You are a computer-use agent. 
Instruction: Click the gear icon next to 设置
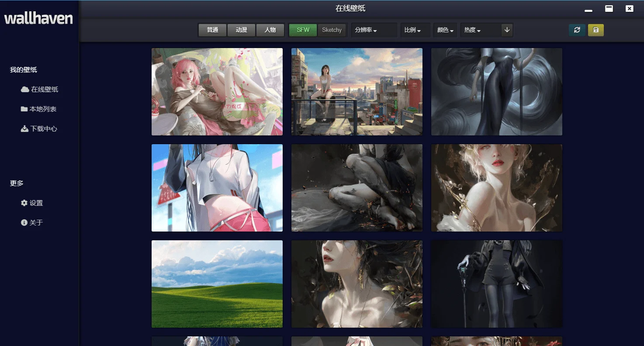click(24, 203)
